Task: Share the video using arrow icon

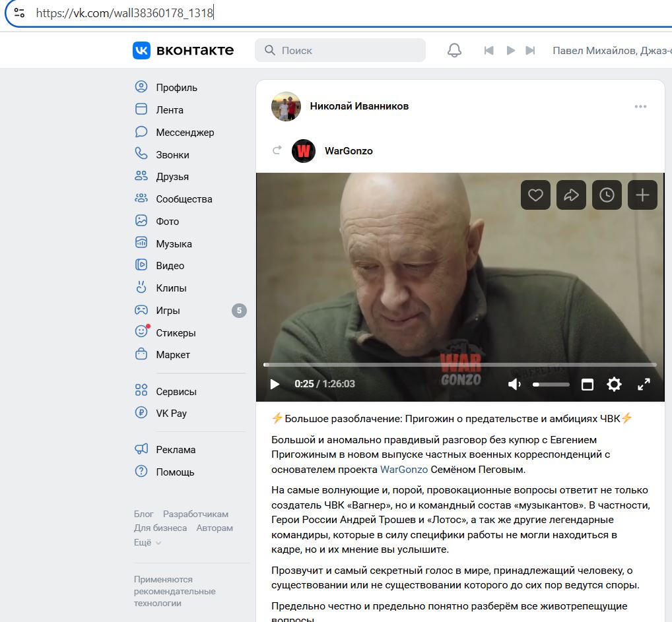Action: coord(571,195)
